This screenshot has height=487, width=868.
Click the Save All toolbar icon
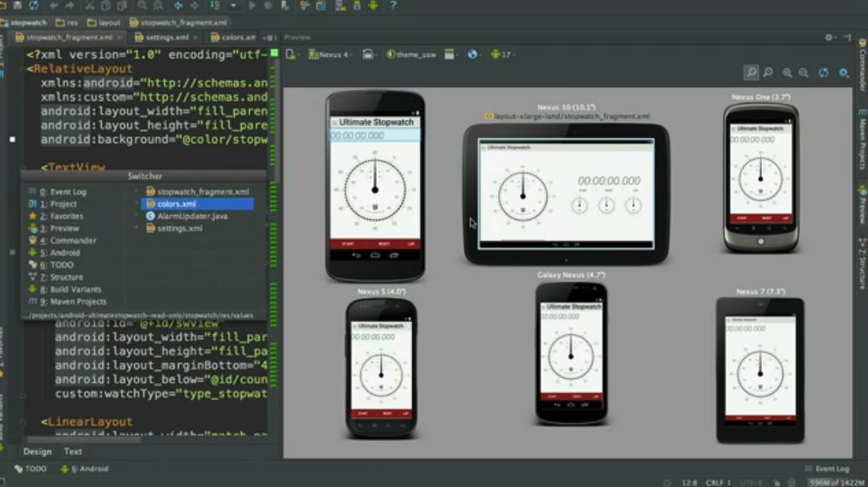[x=17, y=5]
